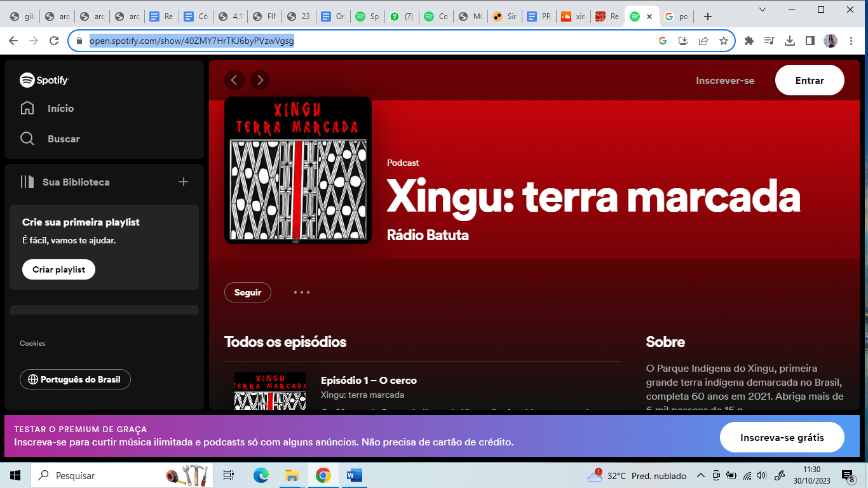Screen dimensions: 868x488
Task: Open three-dot more options menu
Action: (x=302, y=292)
